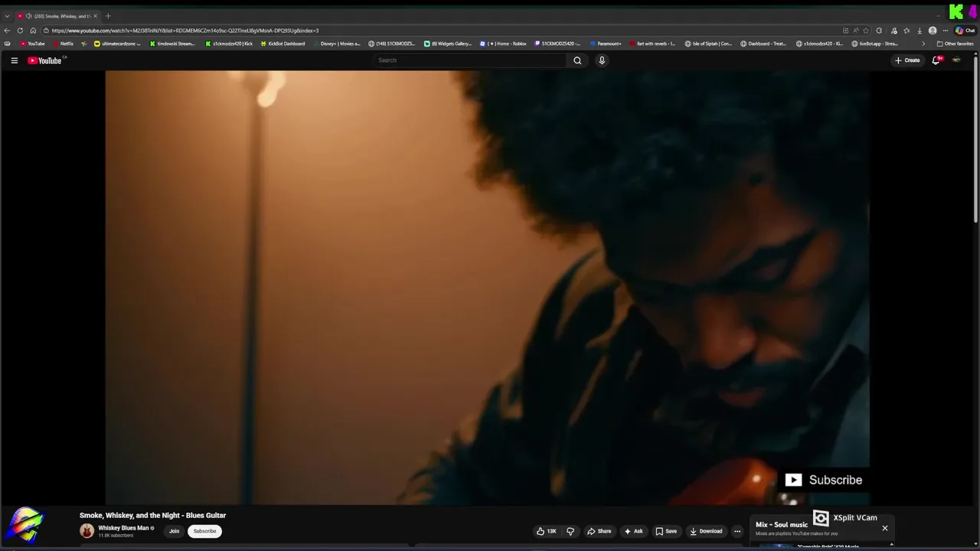The width and height of the screenshot is (980, 551).
Task: Open YouTube notifications bell
Action: point(936,60)
